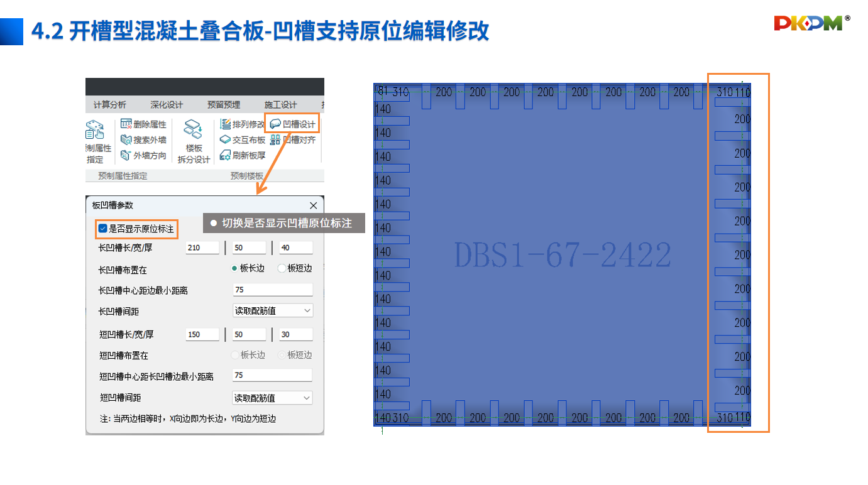
Task: Run the 搜索外墙 search exterior wall tool
Action: pyautogui.click(x=144, y=139)
